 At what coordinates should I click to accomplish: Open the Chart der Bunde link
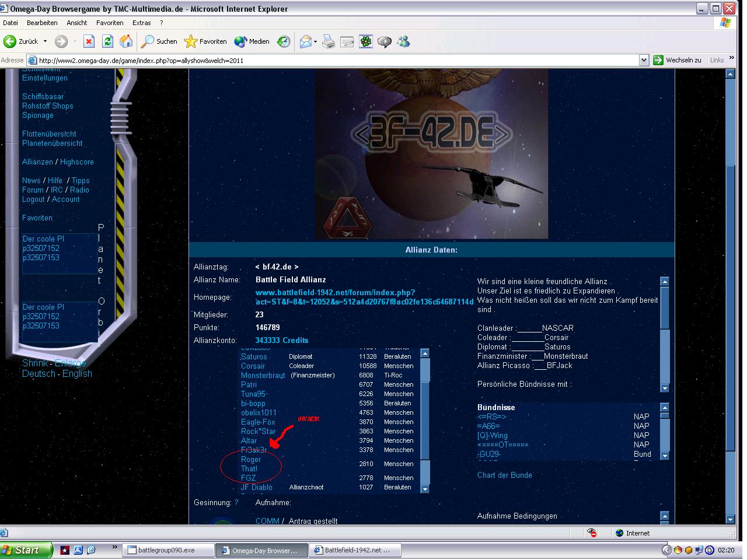click(x=505, y=475)
